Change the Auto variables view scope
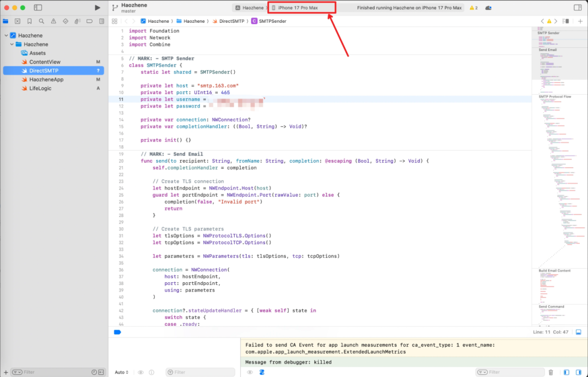 point(121,372)
